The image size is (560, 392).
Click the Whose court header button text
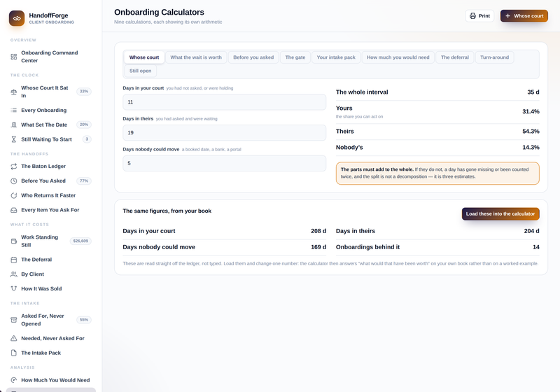point(528,16)
